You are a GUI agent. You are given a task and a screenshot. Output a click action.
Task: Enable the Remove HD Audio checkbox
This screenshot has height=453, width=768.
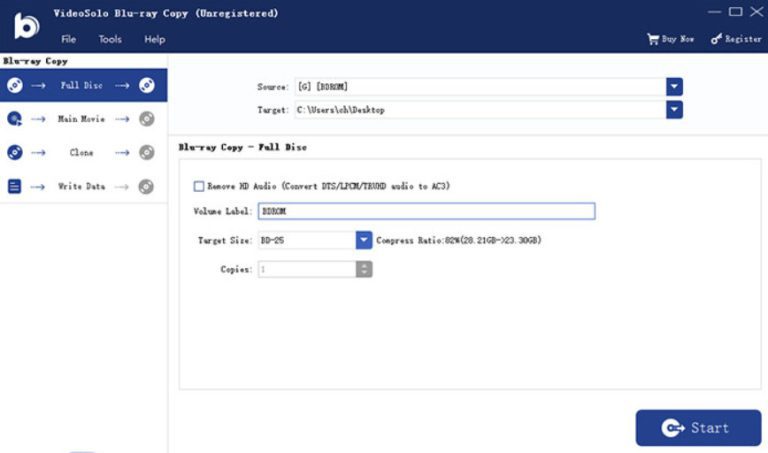(x=199, y=186)
